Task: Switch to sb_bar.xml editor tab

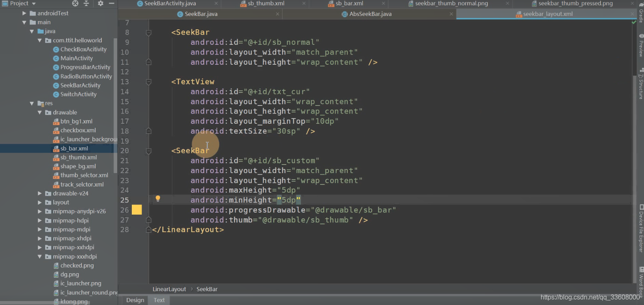Action: (349, 3)
